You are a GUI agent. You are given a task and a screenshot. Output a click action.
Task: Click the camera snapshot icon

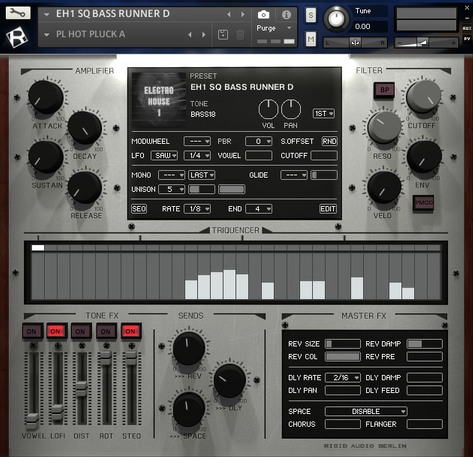[x=263, y=14]
